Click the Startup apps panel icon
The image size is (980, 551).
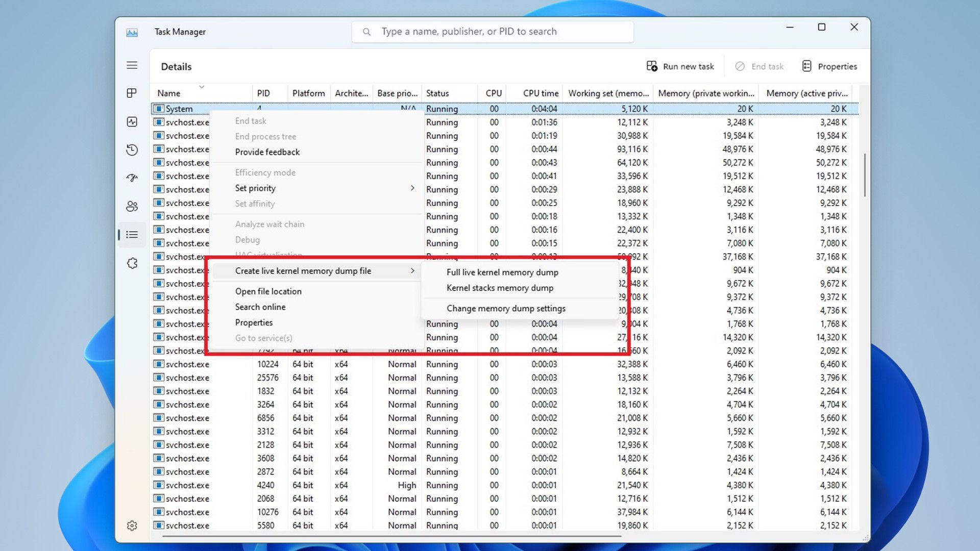pyautogui.click(x=133, y=177)
